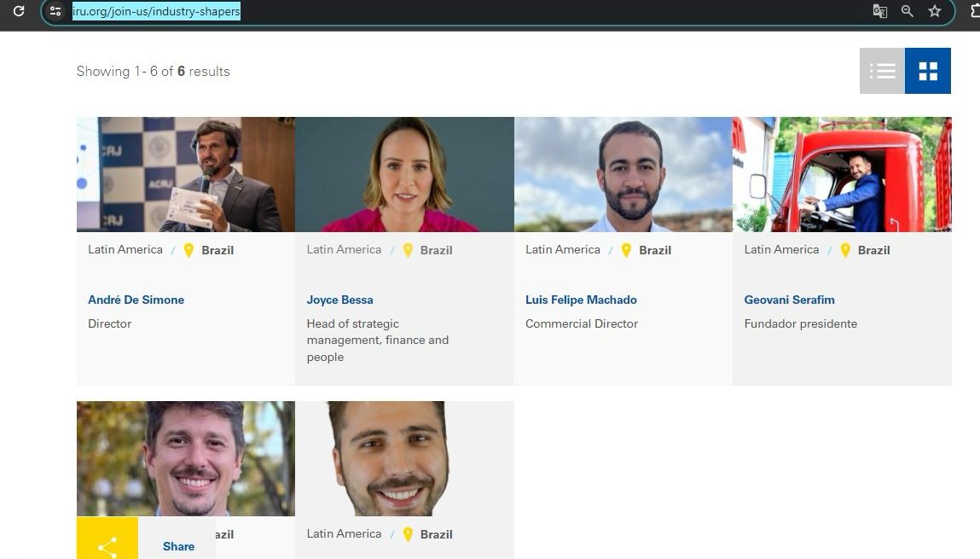Click Latin America label on Luis Felipe Machado's card
980x559 pixels.
562,249
